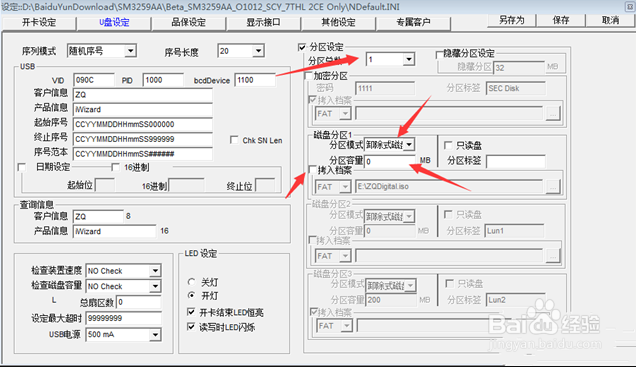636x367 pixels.
Task: Click 磁盘分区3 分区容量 200 field
Action: [391, 300]
